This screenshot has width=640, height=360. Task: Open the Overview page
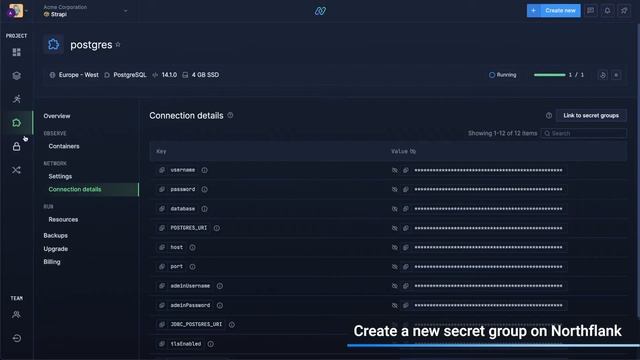(x=57, y=116)
